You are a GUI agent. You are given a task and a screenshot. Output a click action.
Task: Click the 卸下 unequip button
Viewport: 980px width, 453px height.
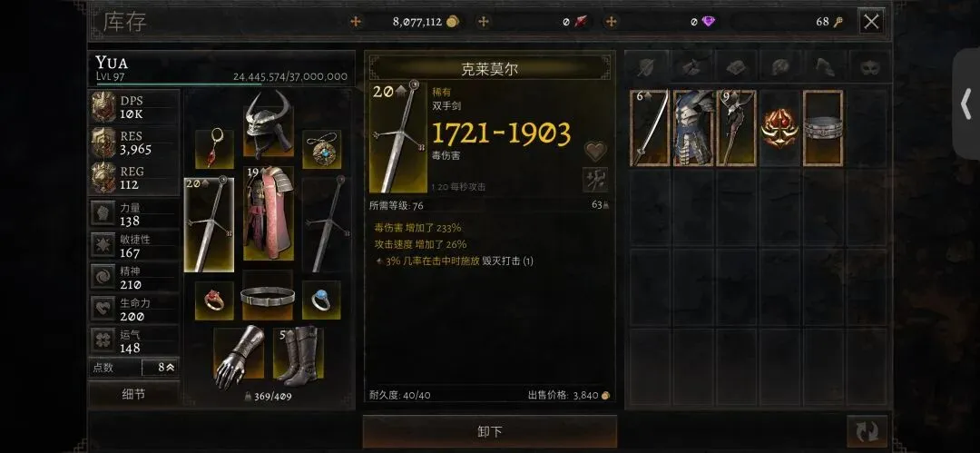click(x=489, y=432)
